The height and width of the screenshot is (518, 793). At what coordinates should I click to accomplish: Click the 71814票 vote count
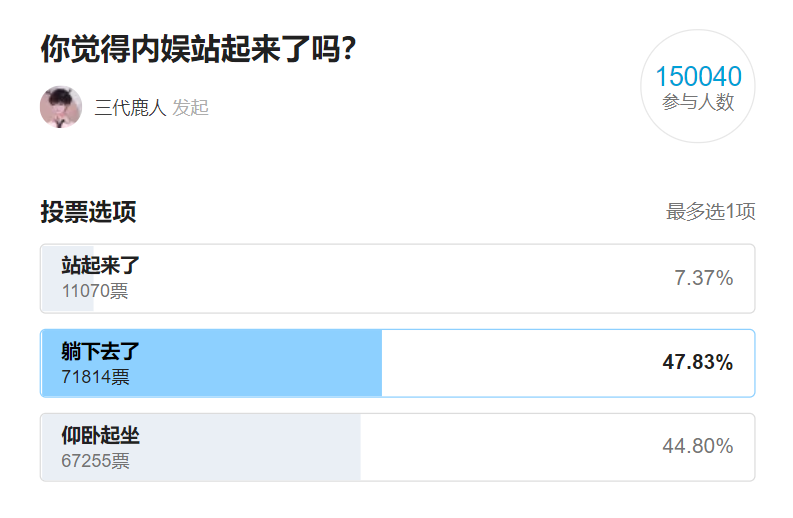point(95,377)
